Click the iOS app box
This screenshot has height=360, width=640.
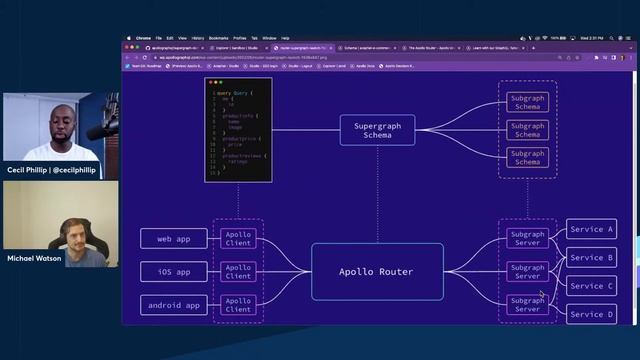pyautogui.click(x=173, y=272)
